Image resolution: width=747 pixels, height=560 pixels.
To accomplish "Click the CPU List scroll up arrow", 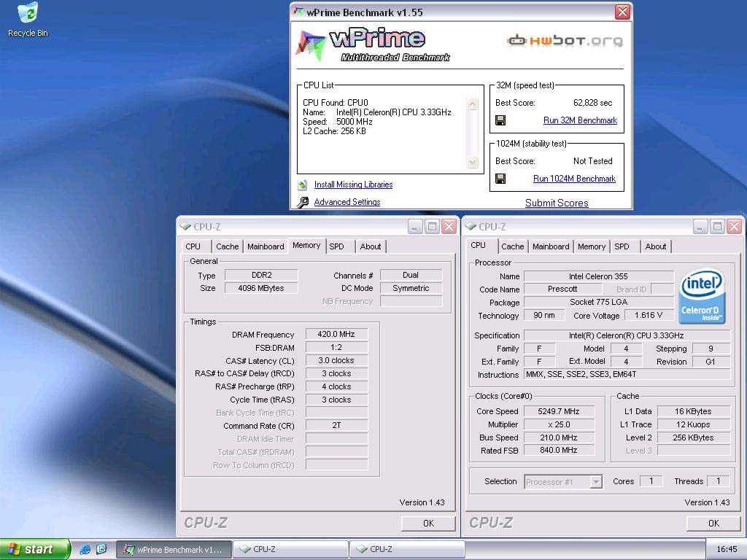I will [473, 104].
